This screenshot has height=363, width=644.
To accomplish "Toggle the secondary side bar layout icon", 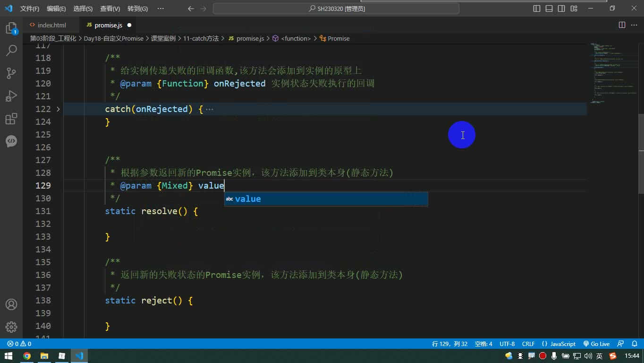I will (561, 9).
